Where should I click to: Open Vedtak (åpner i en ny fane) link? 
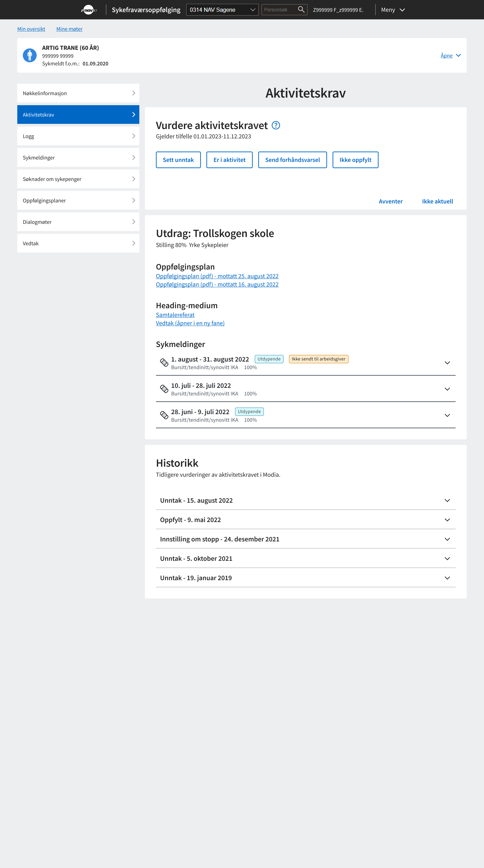[190, 323]
